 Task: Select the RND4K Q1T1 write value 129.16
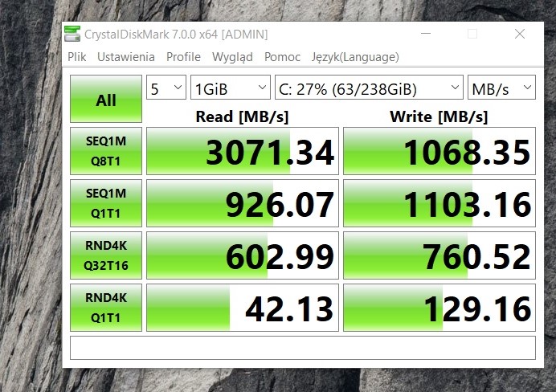pos(439,308)
